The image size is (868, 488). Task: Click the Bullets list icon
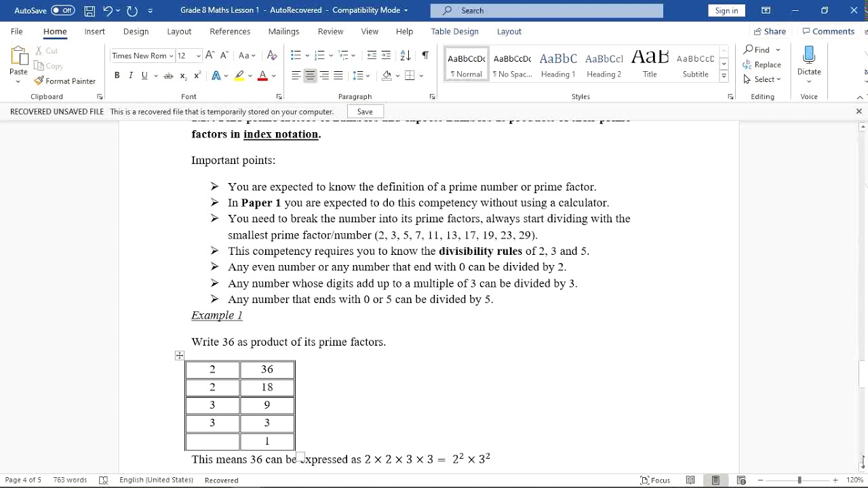click(x=296, y=56)
